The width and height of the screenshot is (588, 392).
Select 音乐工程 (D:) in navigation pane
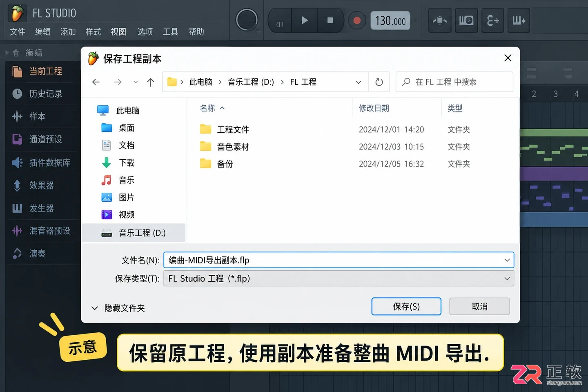coord(134,233)
